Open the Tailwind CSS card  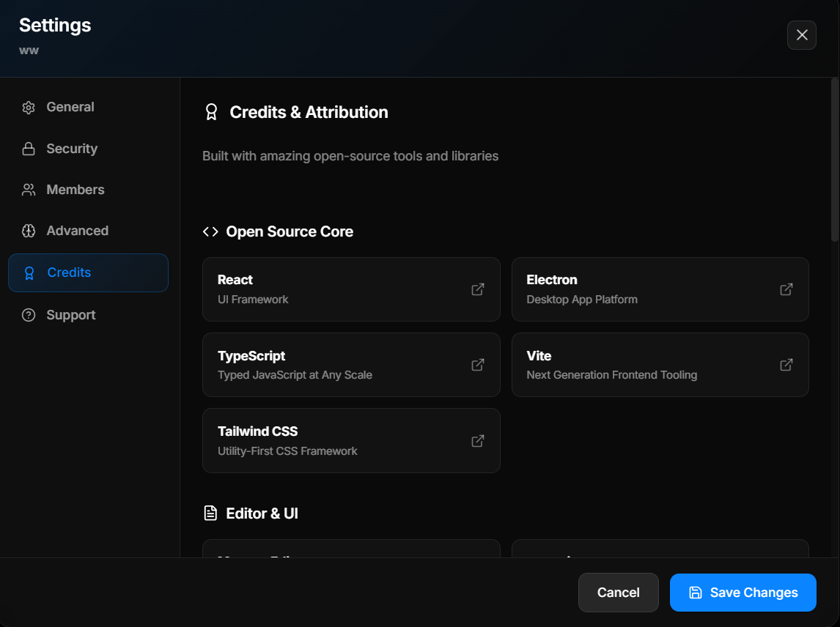coord(351,441)
